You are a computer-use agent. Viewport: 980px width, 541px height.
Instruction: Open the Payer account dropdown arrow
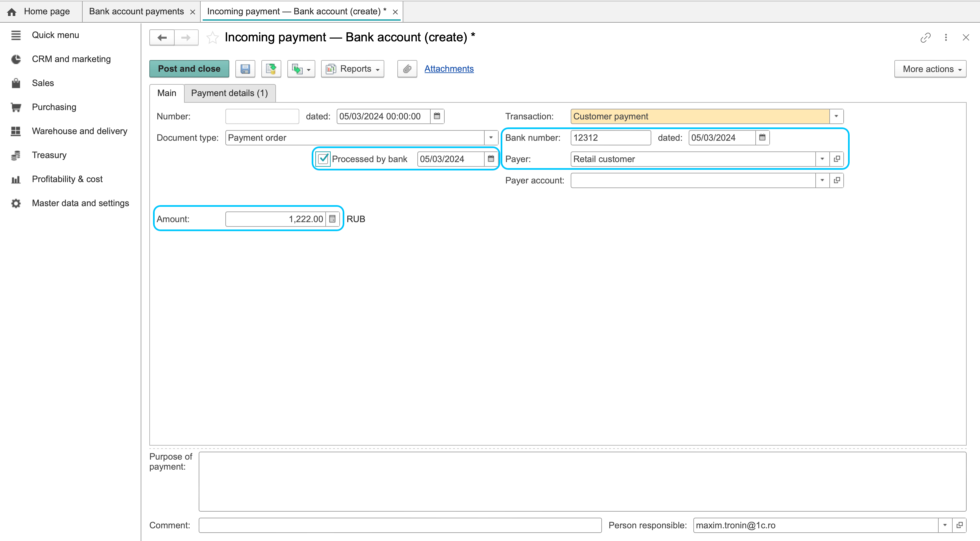[822, 180]
